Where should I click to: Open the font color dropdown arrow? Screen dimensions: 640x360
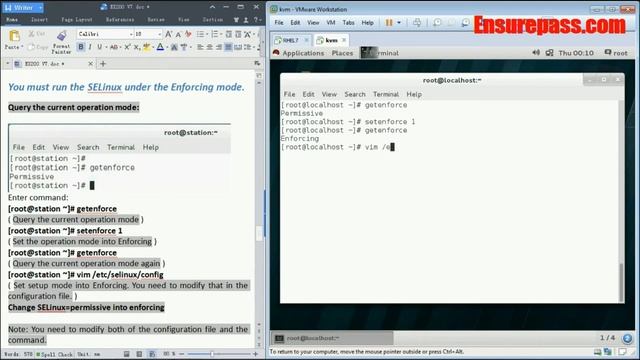point(167,47)
